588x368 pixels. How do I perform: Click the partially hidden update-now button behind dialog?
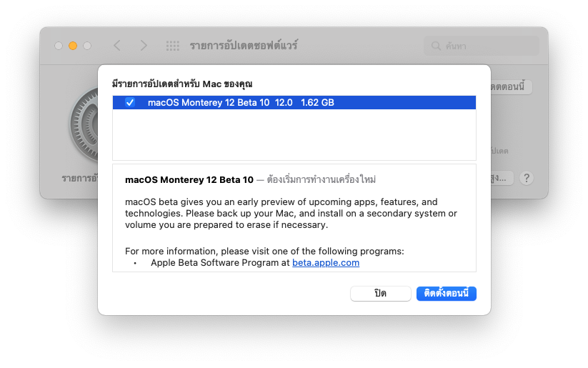[512, 86]
